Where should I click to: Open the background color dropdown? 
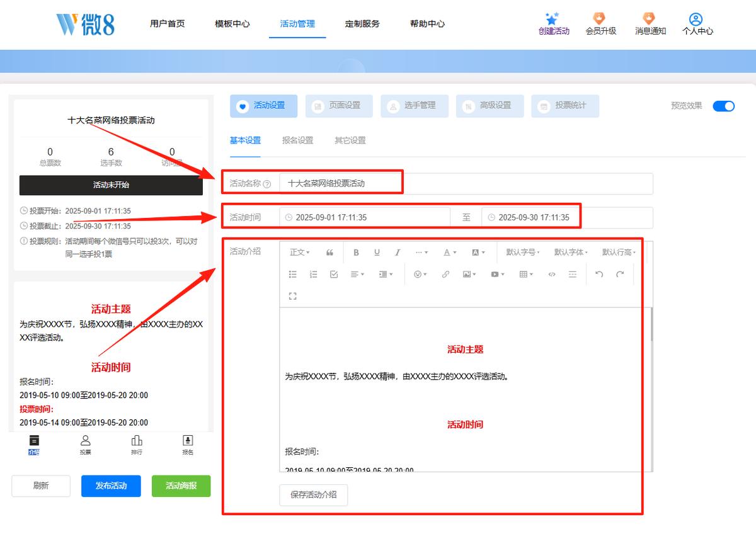point(478,253)
